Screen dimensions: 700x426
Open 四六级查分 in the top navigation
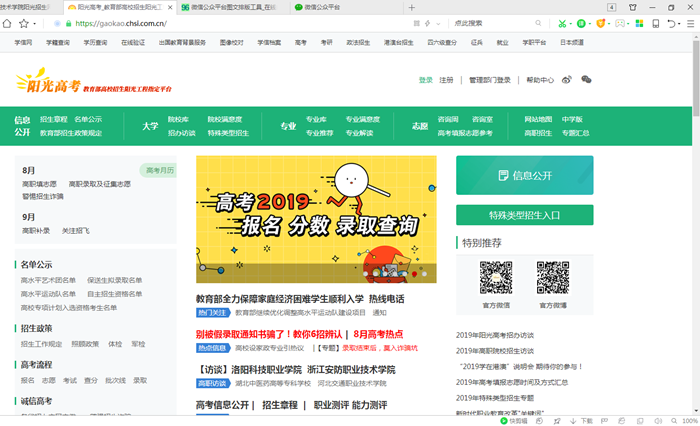pyautogui.click(x=442, y=42)
